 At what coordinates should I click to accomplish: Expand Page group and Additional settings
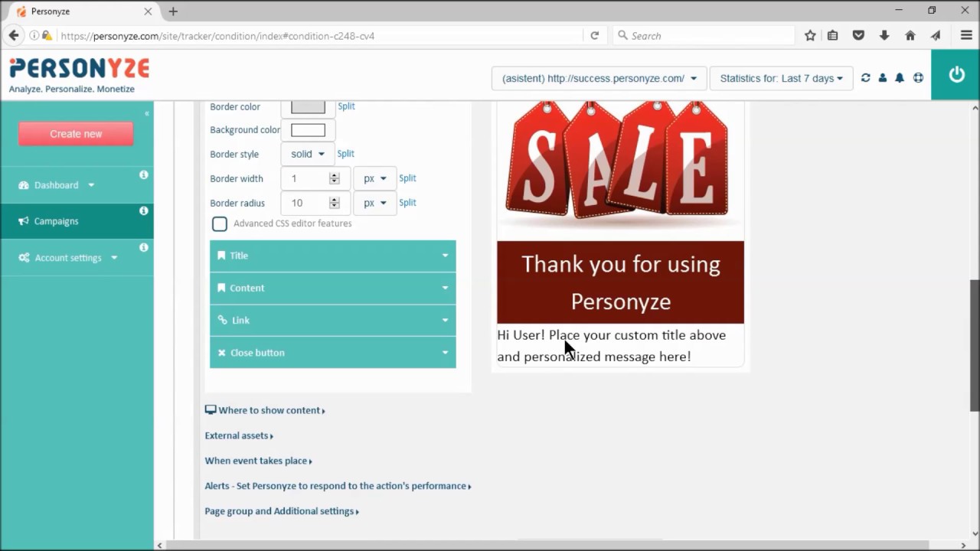[282, 511]
